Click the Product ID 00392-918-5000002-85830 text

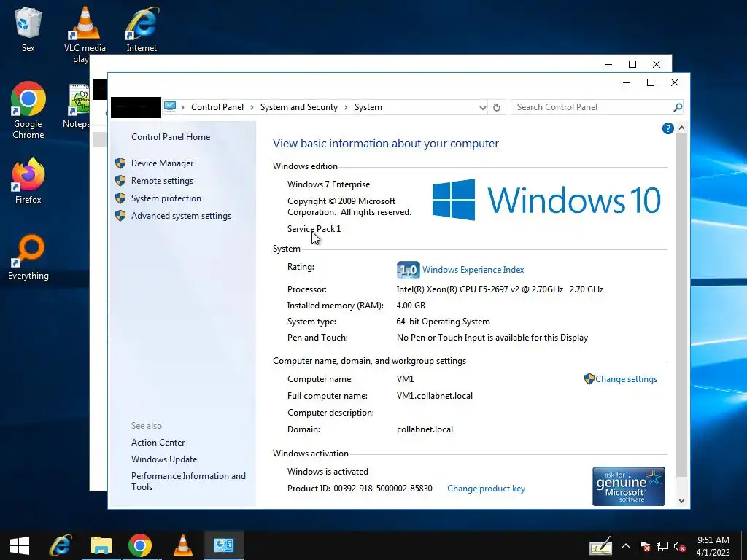pyautogui.click(x=360, y=489)
